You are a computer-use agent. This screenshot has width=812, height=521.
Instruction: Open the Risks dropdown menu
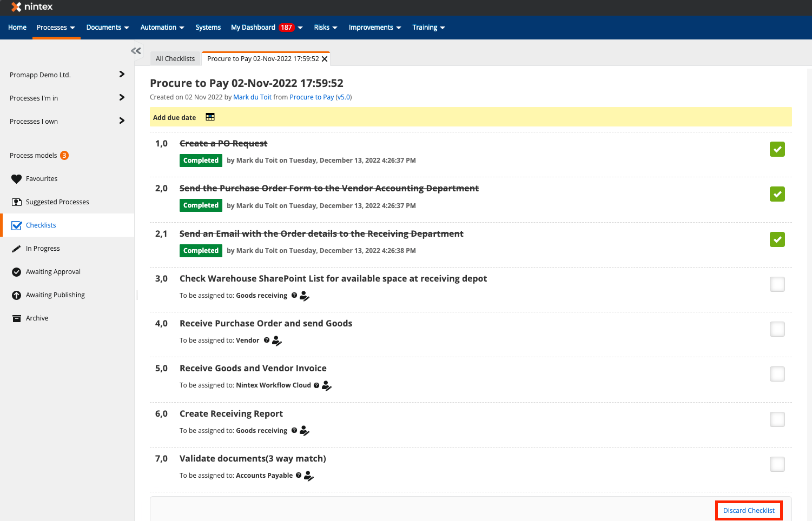(x=326, y=28)
